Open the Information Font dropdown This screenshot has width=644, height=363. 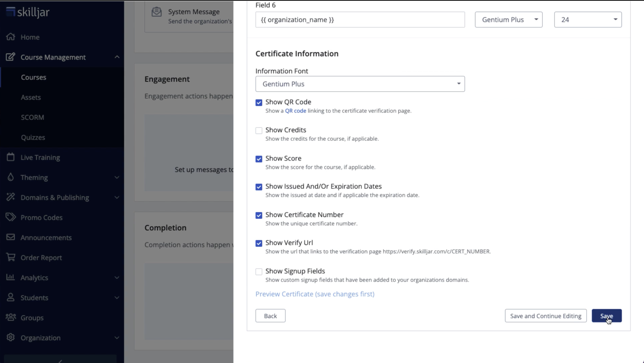point(360,84)
